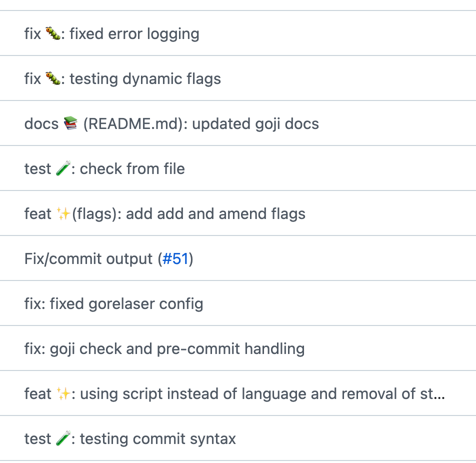
Task: Open the #51 pull request link
Action: [175, 258]
